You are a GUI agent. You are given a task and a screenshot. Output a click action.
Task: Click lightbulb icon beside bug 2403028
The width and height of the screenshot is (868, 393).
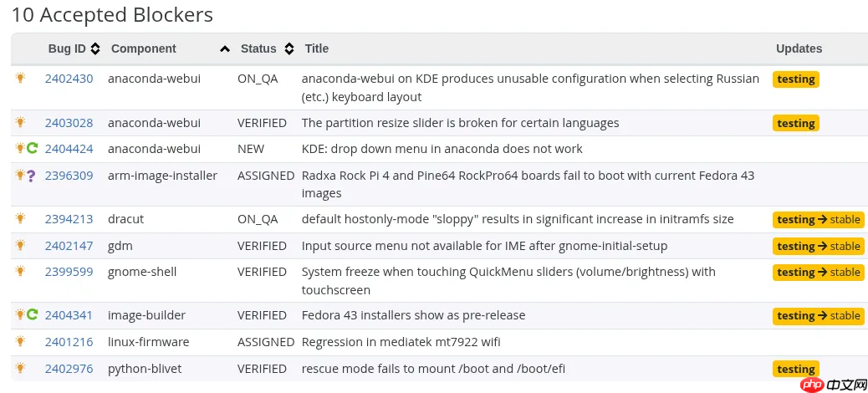point(20,122)
